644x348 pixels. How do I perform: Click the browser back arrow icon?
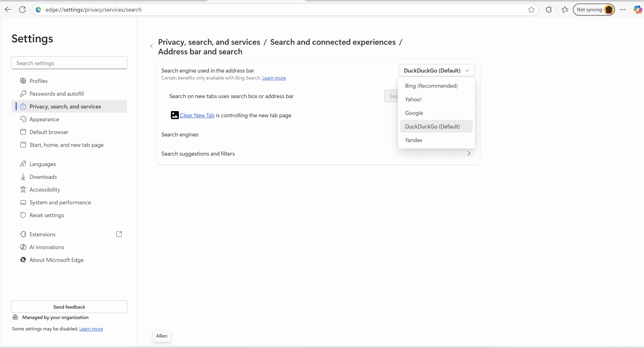click(8, 10)
